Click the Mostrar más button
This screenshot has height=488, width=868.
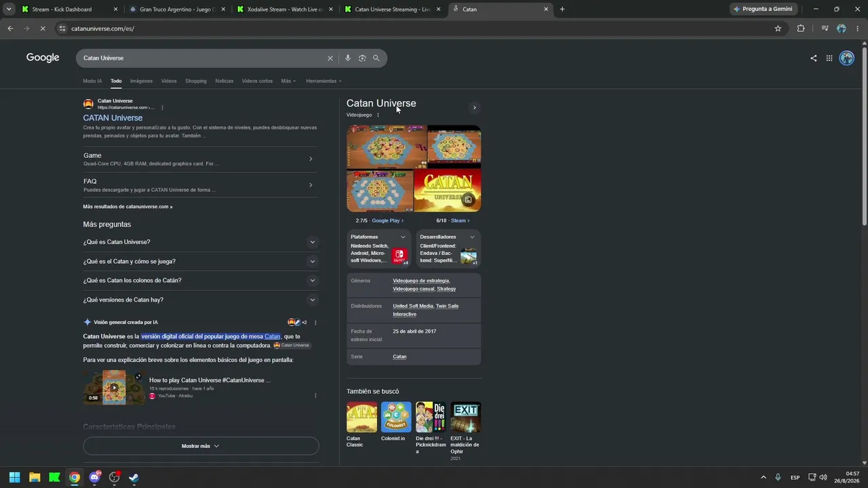201,446
